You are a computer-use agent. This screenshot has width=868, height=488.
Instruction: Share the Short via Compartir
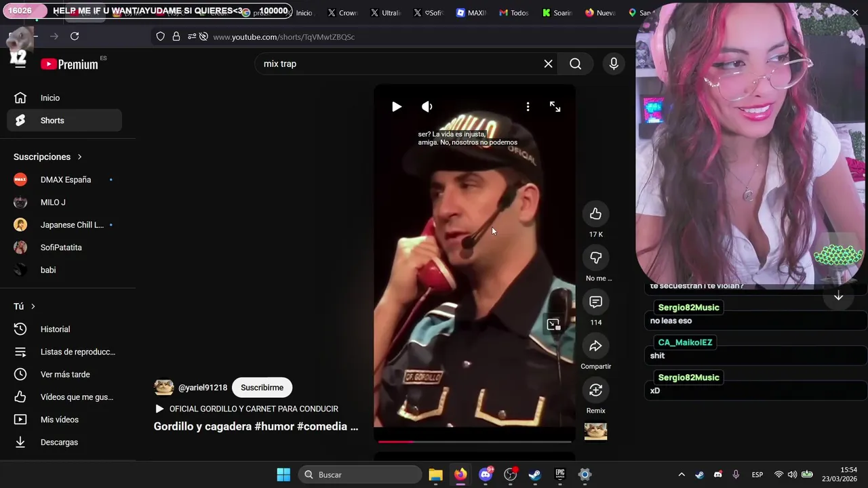tap(595, 346)
